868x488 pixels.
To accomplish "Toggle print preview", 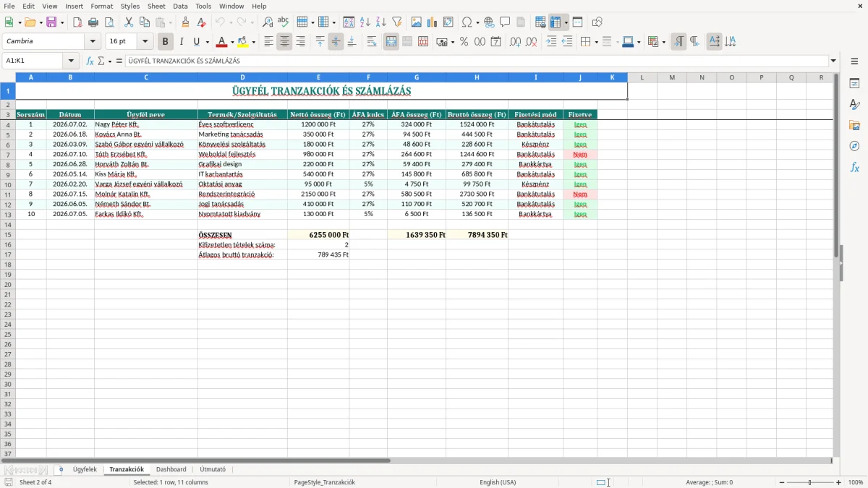I will click(109, 22).
